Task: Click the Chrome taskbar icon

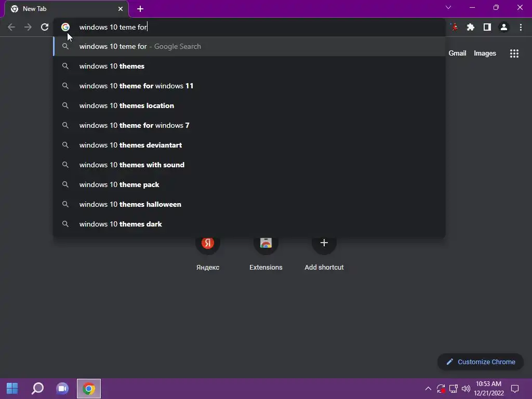Action: 88,389
